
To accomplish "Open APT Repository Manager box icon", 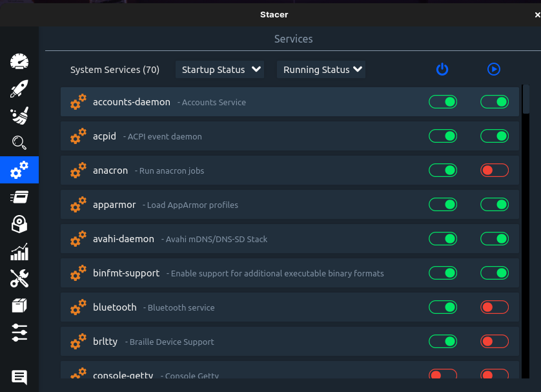I will 19,305.
